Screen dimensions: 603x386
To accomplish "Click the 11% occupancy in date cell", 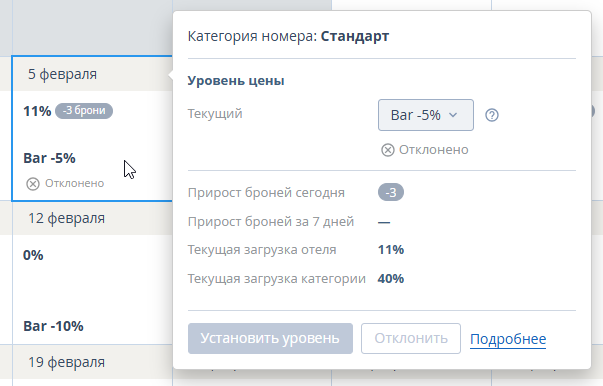I will click(37, 111).
